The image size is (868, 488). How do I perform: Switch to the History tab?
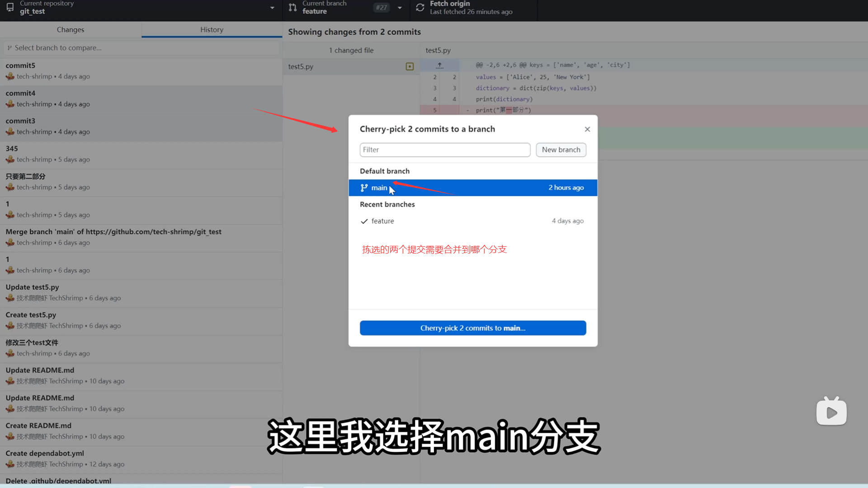point(212,30)
